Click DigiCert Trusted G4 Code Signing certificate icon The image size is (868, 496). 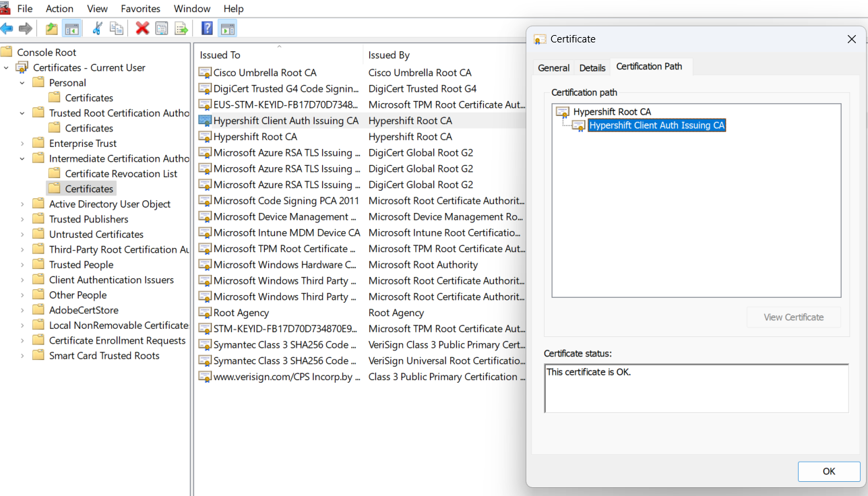click(x=205, y=88)
